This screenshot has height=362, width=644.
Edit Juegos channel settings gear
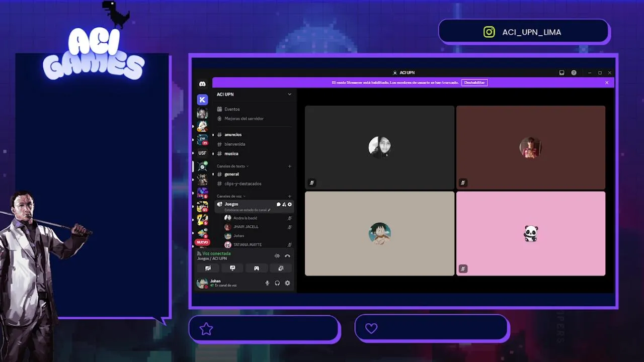pyautogui.click(x=289, y=204)
